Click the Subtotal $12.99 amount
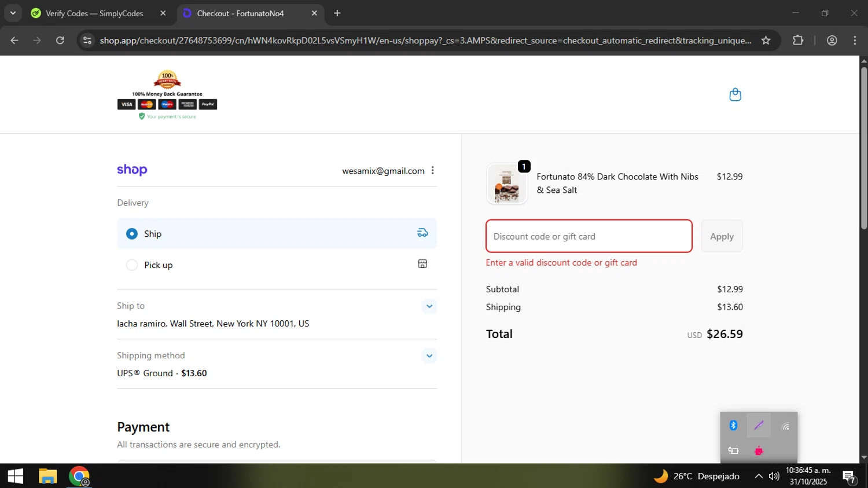Viewport: 868px width, 488px height. (730, 289)
